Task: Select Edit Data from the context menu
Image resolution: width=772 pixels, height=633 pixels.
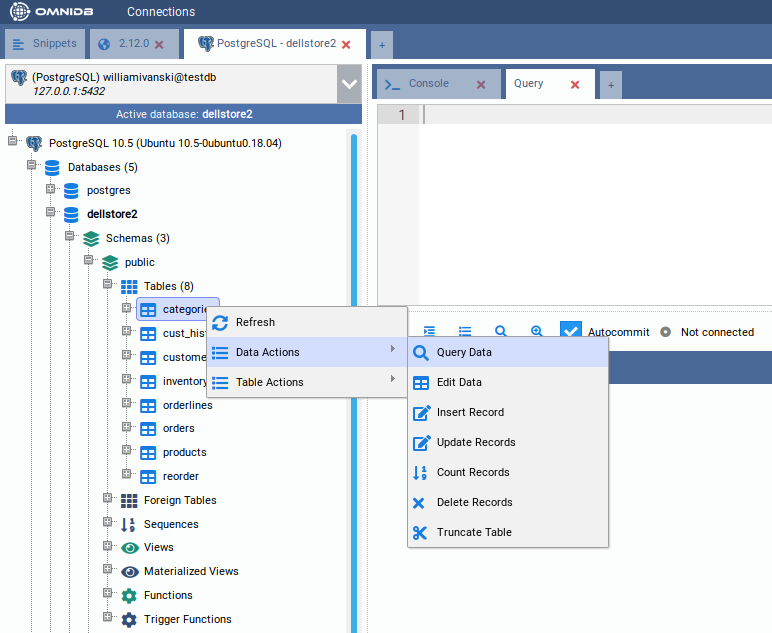Action: click(x=459, y=382)
